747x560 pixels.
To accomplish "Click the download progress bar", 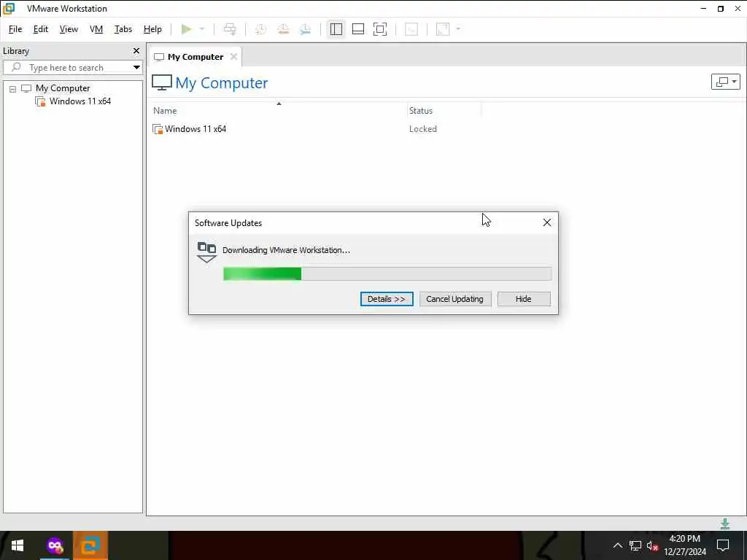I will coord(387,274).
